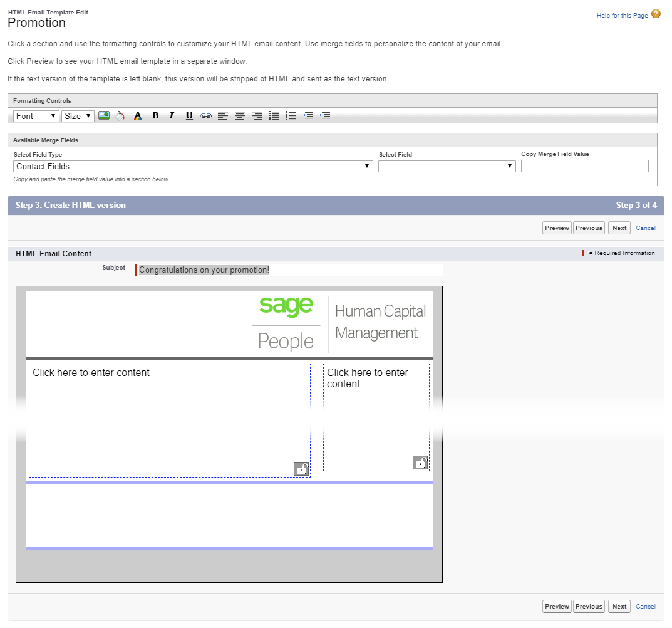The height and width of the screenshot is (628, 672).
Task: Center align the text
Action: (x=240, y=116)
